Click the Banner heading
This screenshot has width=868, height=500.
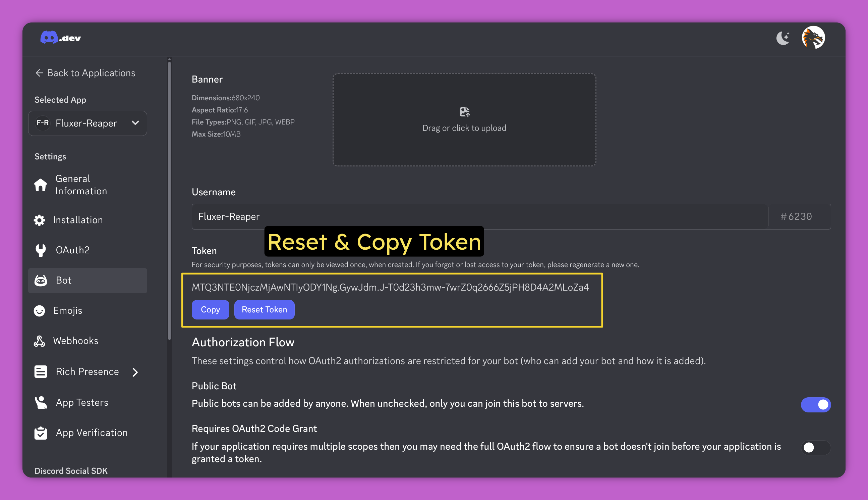click(x=207, y=79)
